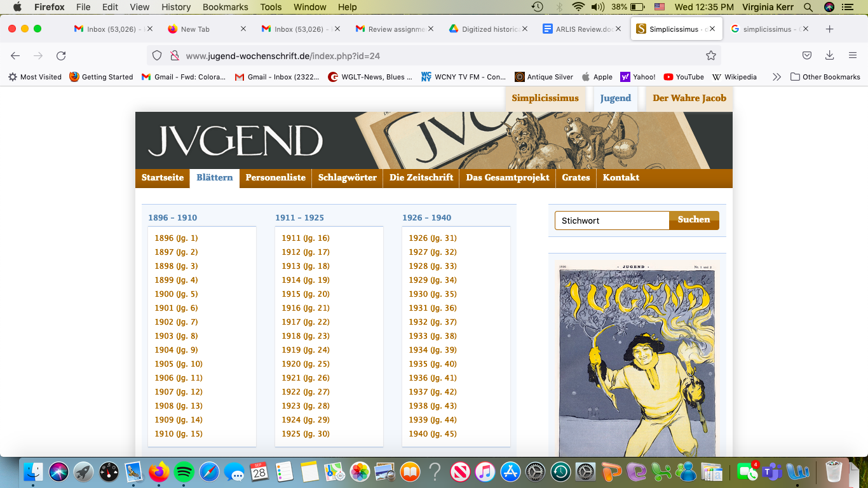The height and width of the screenshot is (488, 868).
Task: Open the Most Visited bookmarks folder
Action: tap(35, 77)
